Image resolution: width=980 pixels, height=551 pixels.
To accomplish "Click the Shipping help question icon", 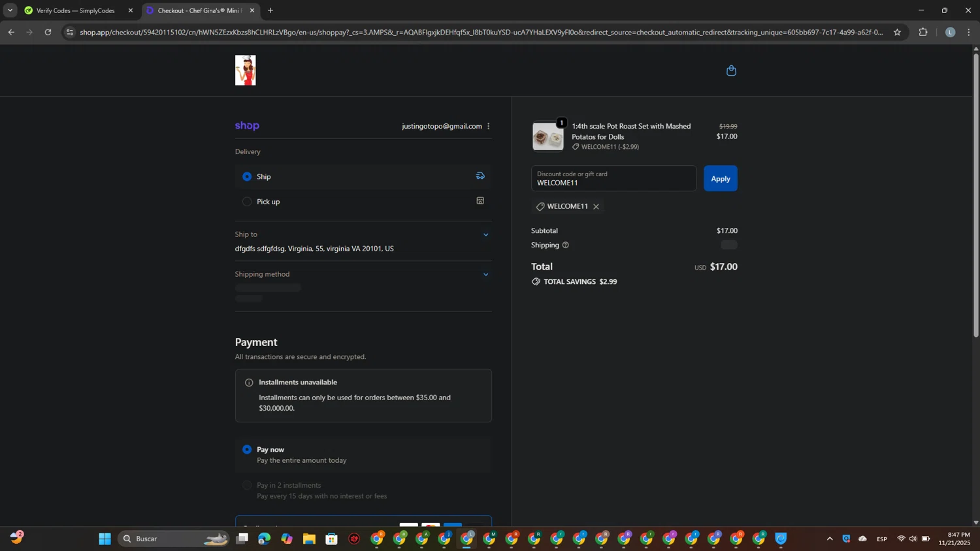I will tap(566, 245).
